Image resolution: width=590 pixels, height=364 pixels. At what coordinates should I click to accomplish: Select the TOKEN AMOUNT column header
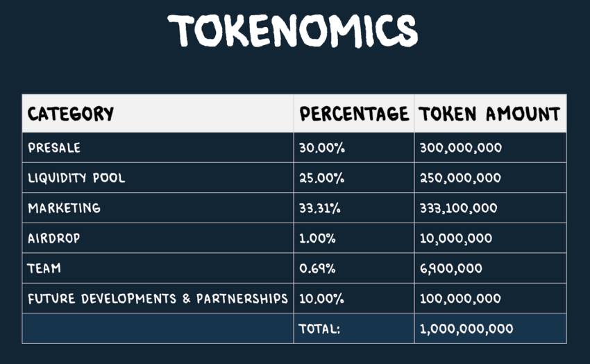490,114
